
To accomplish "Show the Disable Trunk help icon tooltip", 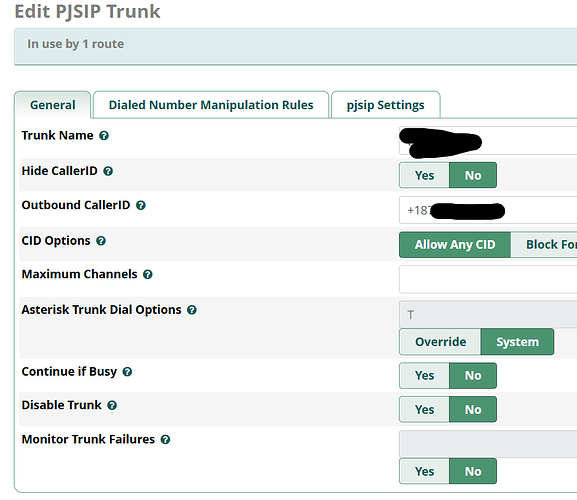I will pyautogui.click(x=112, y=405).
